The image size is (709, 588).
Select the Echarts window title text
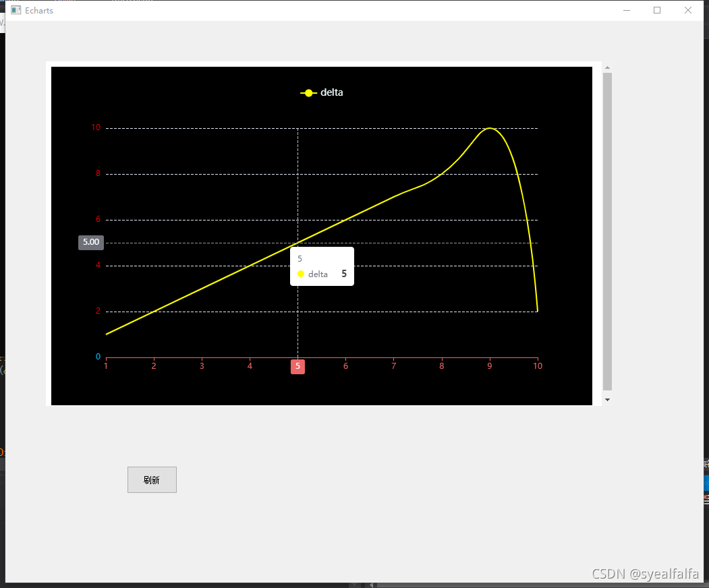38,10
